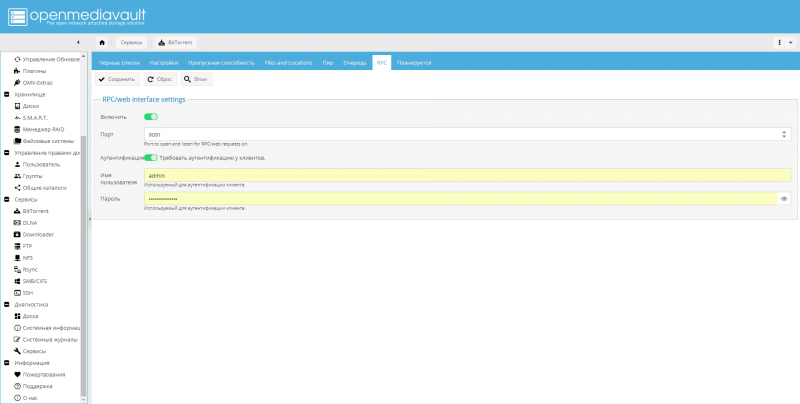800x404 pixels.
Task: Collapse the Информация tree section
Action: tap(7, 363)
